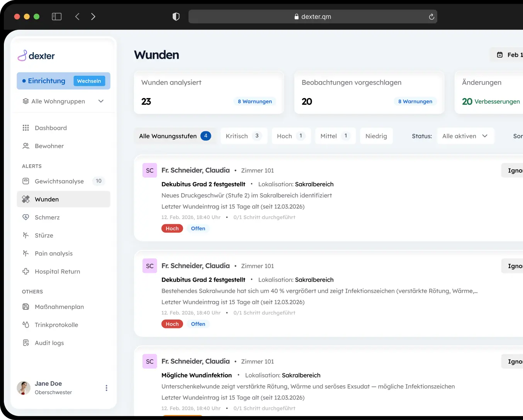
Task: Open Stürze falling person icon
Action: click(26, 235)
